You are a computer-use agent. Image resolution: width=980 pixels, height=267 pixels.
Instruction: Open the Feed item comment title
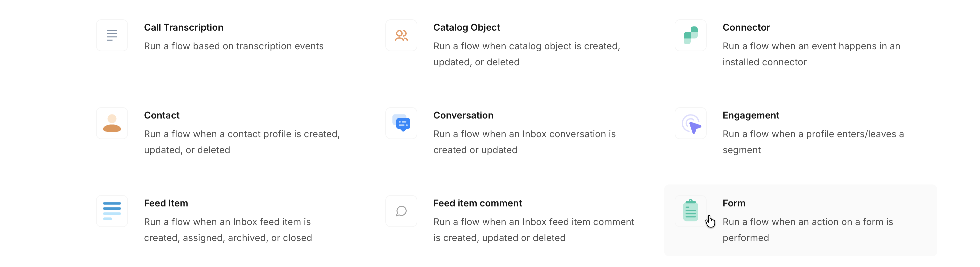pyautogui.click(x=477, y=203)
